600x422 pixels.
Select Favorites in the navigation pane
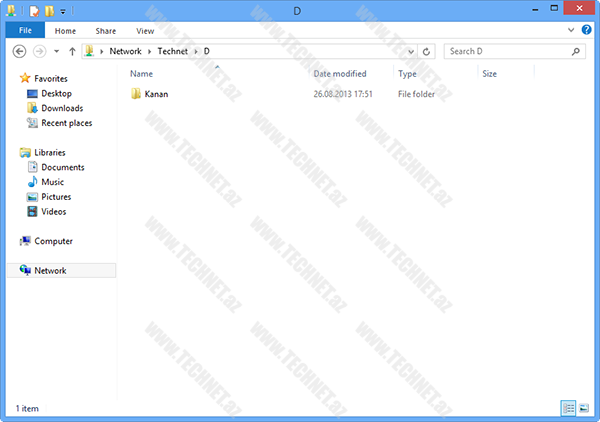pyautogui.click(x=51, y=78)
